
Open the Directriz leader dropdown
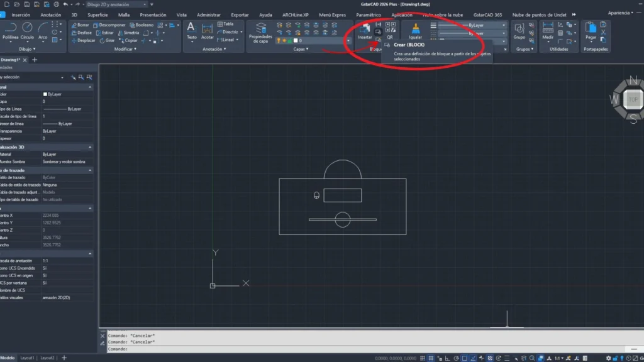(x=241, y=32)
